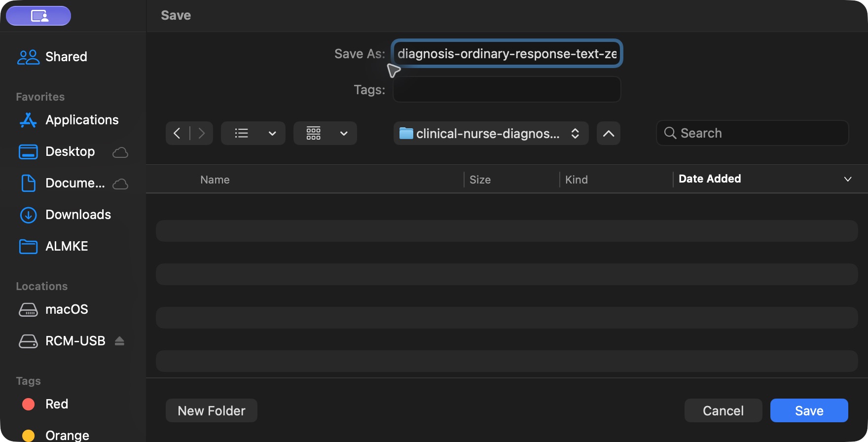Switch to list view
Image resolution: width=868 pixels, height=442 pixels.
pyautogui.click(x=241, y=133)
